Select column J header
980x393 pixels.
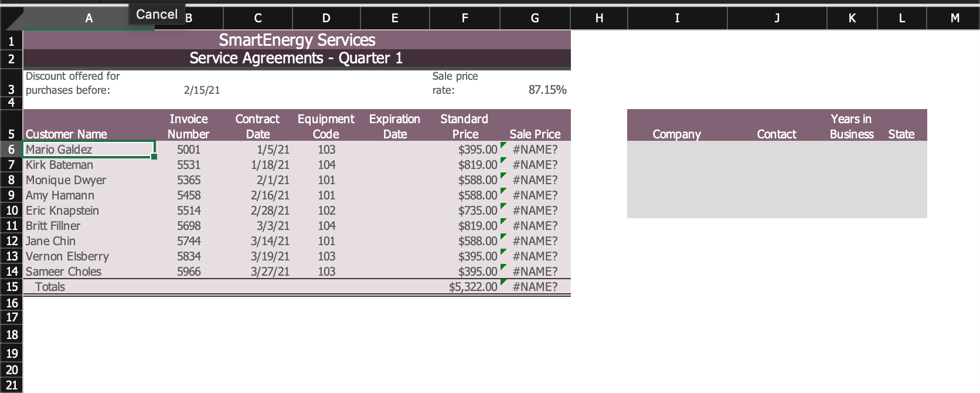coord(777,18)
